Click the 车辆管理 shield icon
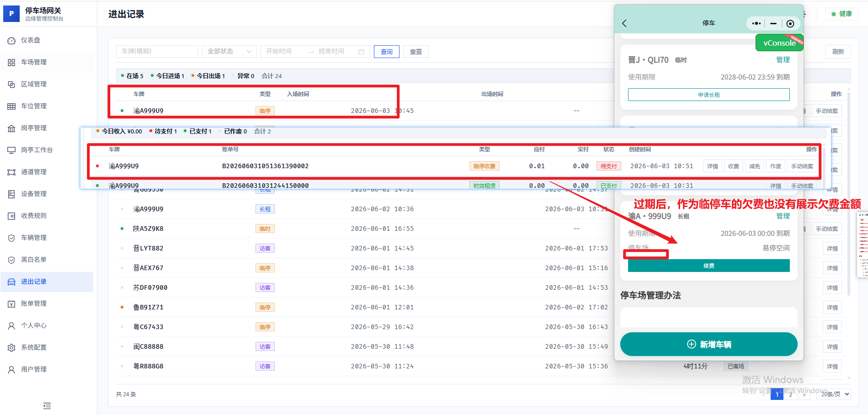The image size is (868, 415). [11, 238]
